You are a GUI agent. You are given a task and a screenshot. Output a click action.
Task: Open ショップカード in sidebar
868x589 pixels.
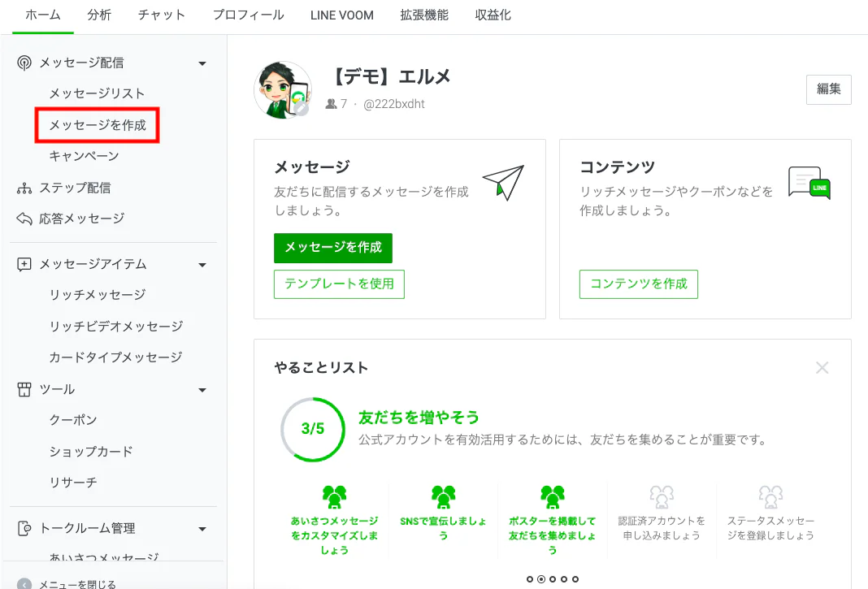[x=91, y=451]
